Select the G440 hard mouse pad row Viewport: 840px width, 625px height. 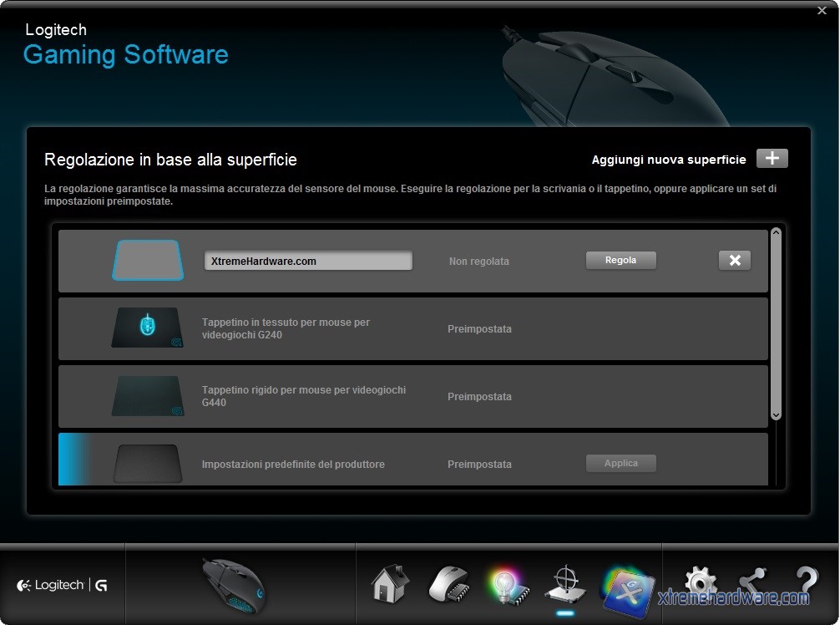(x=412, y=396)
